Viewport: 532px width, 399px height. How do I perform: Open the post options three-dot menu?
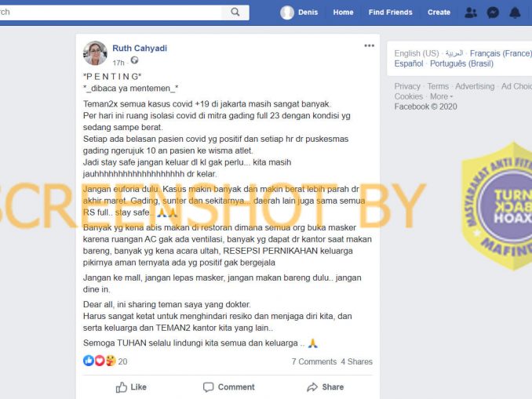369,45
